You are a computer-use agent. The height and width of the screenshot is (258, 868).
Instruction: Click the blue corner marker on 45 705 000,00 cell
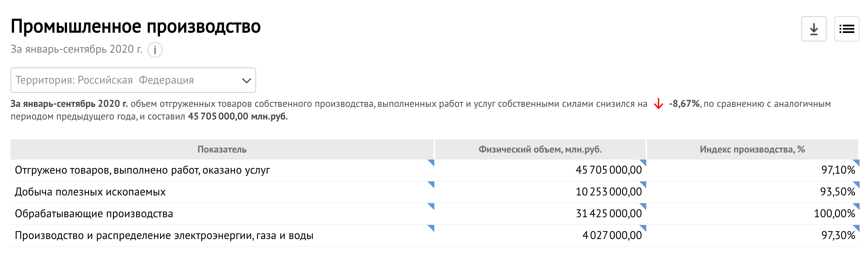pos(643,162)
